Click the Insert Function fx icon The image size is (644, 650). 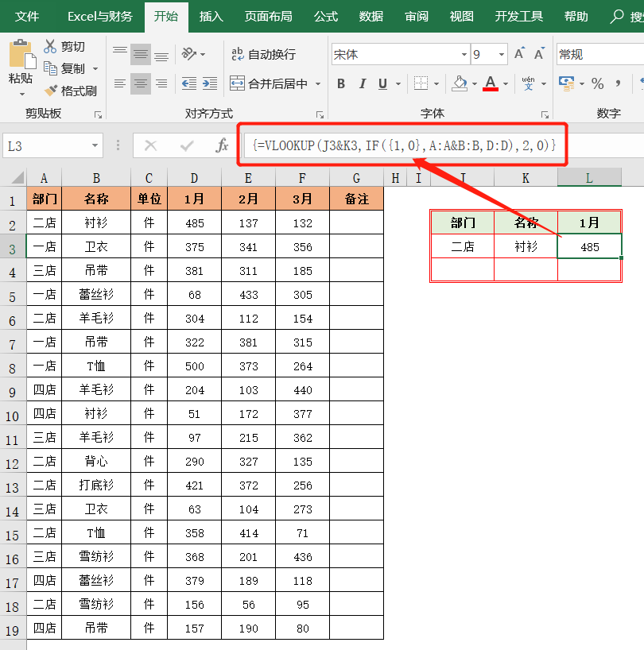[222, 145]
